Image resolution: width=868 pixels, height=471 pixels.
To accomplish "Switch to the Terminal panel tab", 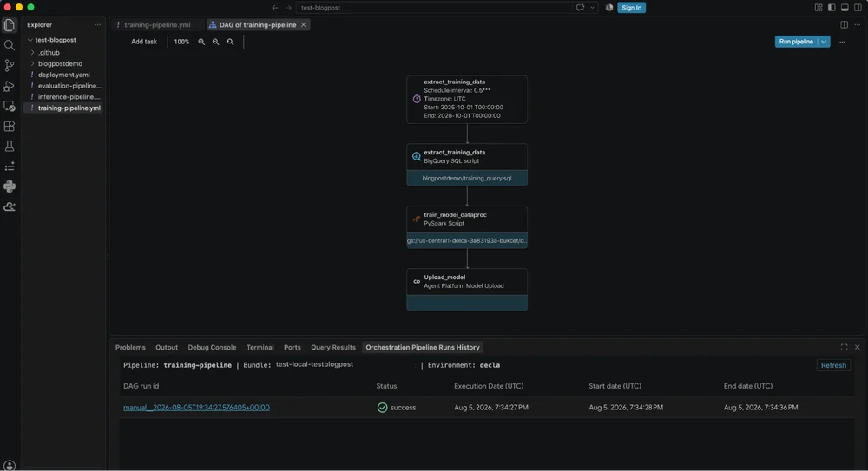I will [260, 348].
